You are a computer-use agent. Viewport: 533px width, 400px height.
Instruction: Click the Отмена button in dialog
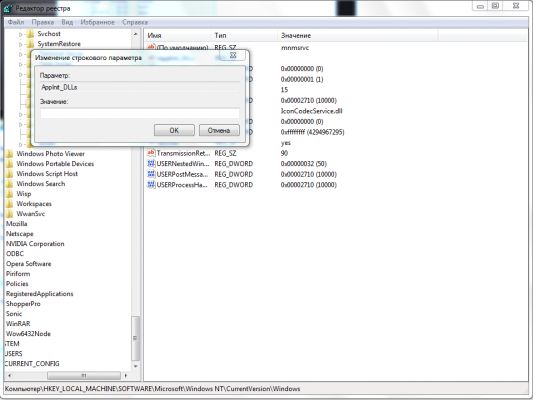(x=219, y=130)
